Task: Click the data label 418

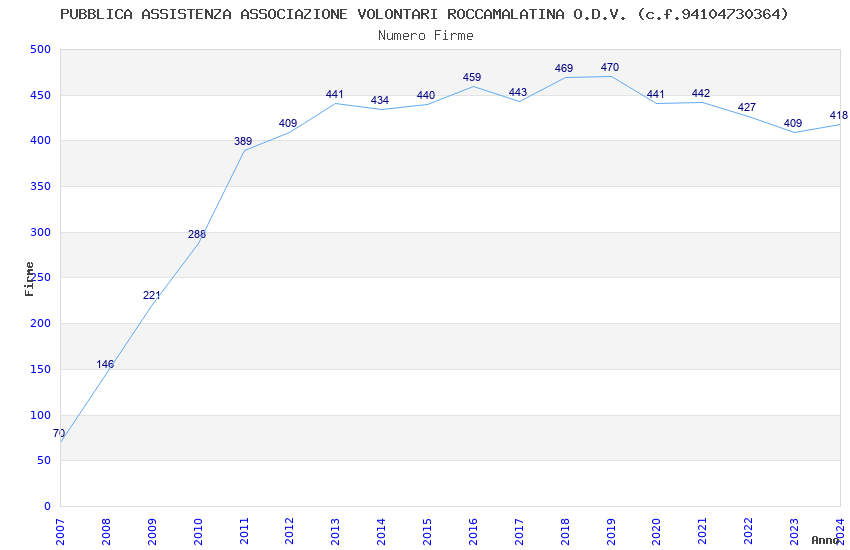Action: [839, 115]
